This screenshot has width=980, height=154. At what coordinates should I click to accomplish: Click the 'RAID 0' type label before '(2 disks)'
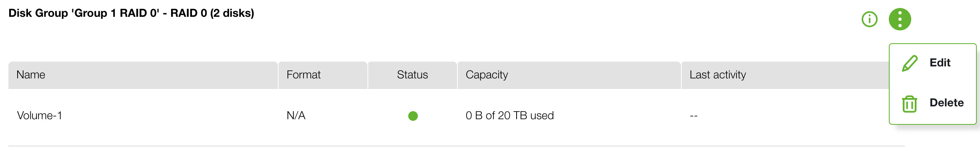pos(189,13)
